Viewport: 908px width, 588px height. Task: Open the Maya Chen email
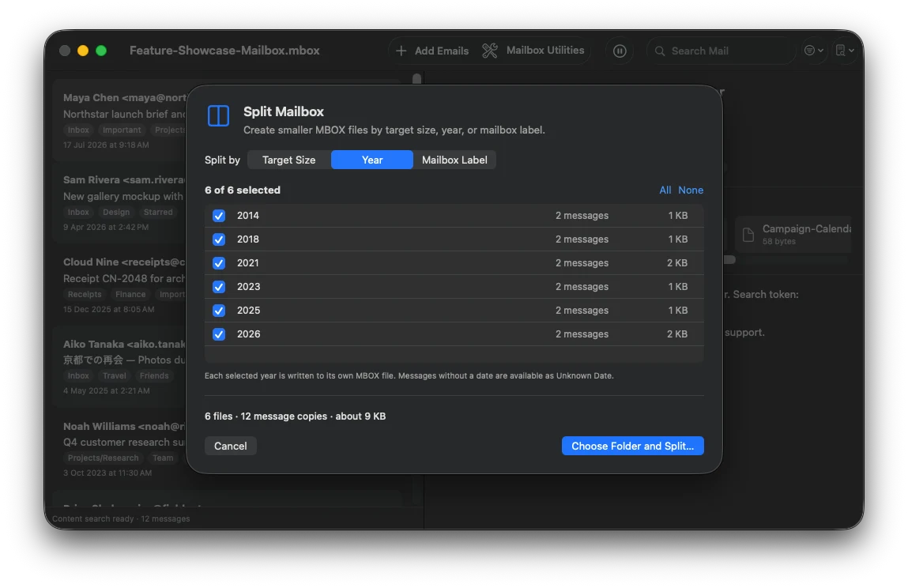click(119, 120)
